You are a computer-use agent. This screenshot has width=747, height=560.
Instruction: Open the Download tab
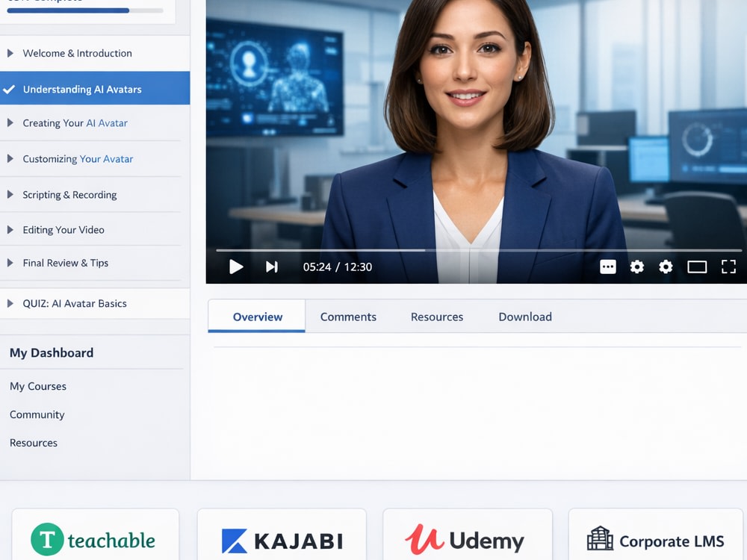(x=525, y=317)
